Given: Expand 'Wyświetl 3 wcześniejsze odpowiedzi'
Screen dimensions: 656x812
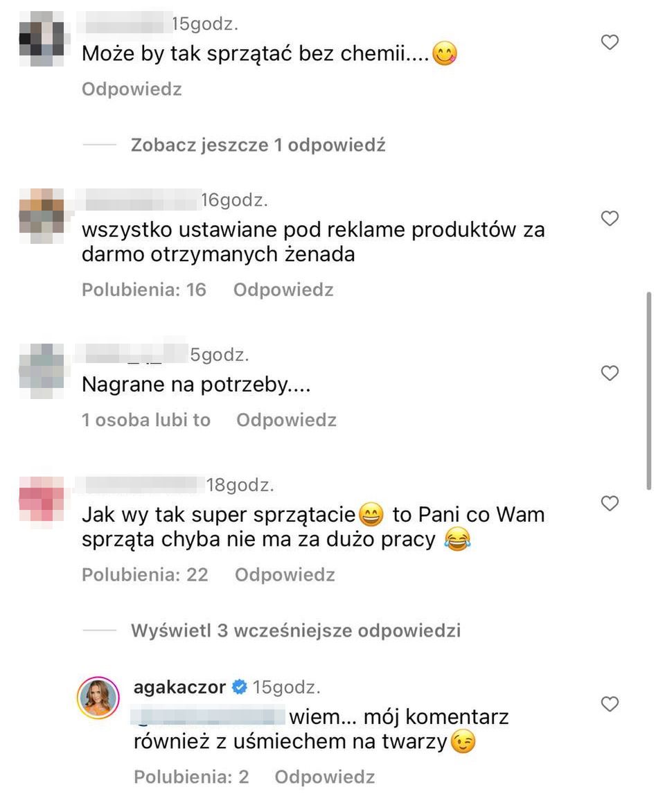Looking at the screenshot, I should tap(296, 630).
